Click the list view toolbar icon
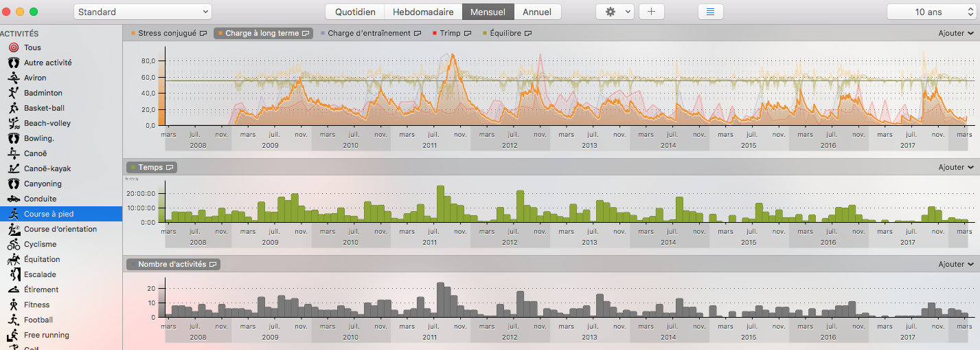 tap(710, 12)
